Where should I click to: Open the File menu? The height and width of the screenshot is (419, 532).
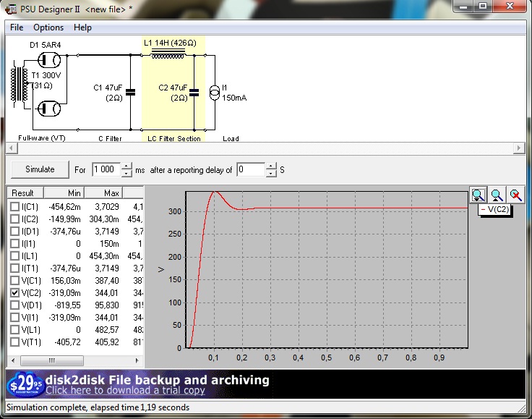click(17, 27)
